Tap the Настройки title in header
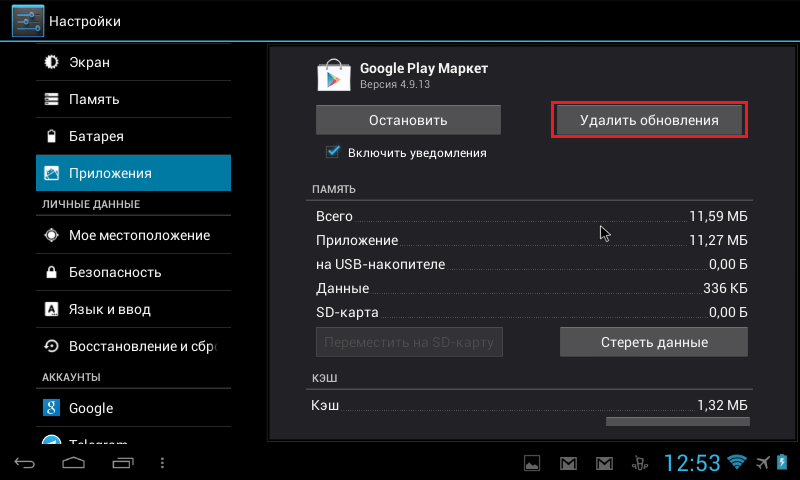This screenshot has width=800, height=480. 85,21
